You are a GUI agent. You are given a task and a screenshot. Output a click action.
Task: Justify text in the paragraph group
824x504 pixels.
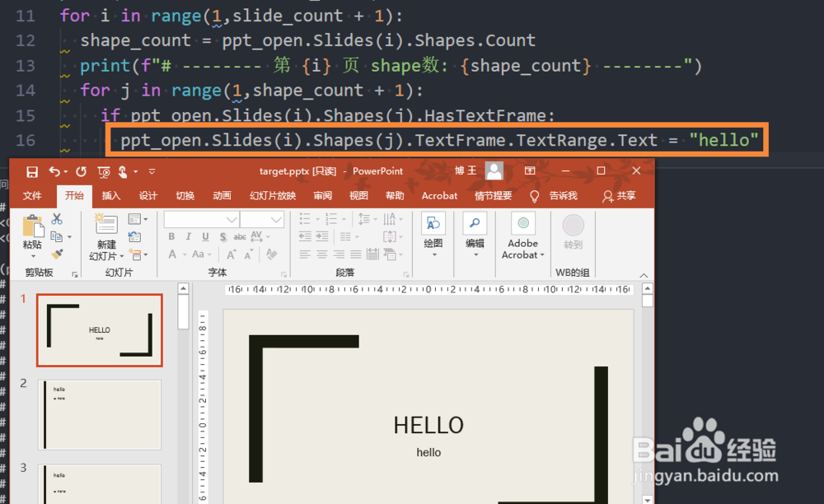point(356,254)
